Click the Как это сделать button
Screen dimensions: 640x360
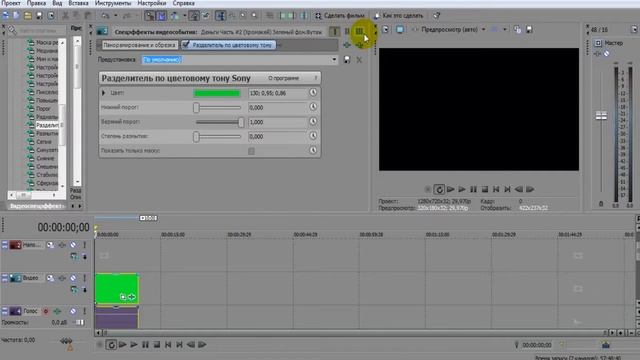[x=398, y=16]
